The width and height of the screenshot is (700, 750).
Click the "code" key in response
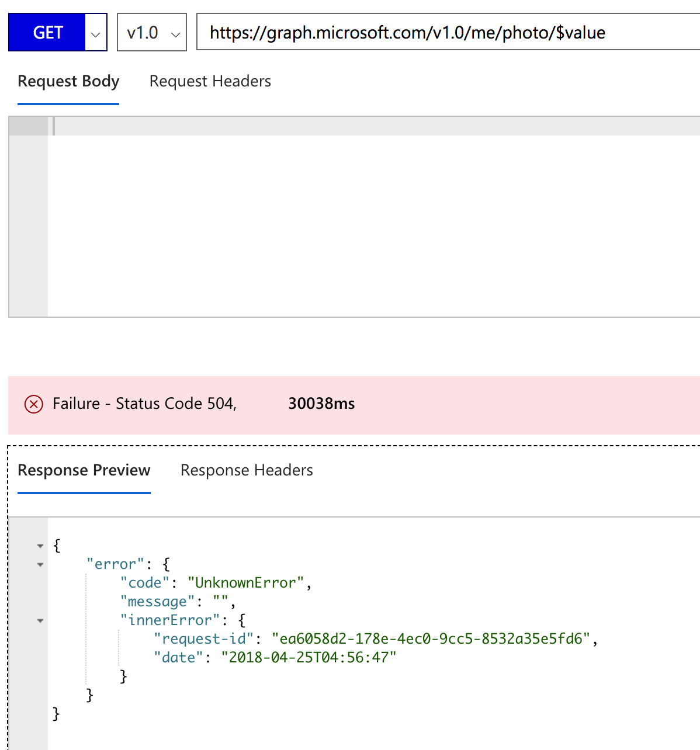[144, 583]
